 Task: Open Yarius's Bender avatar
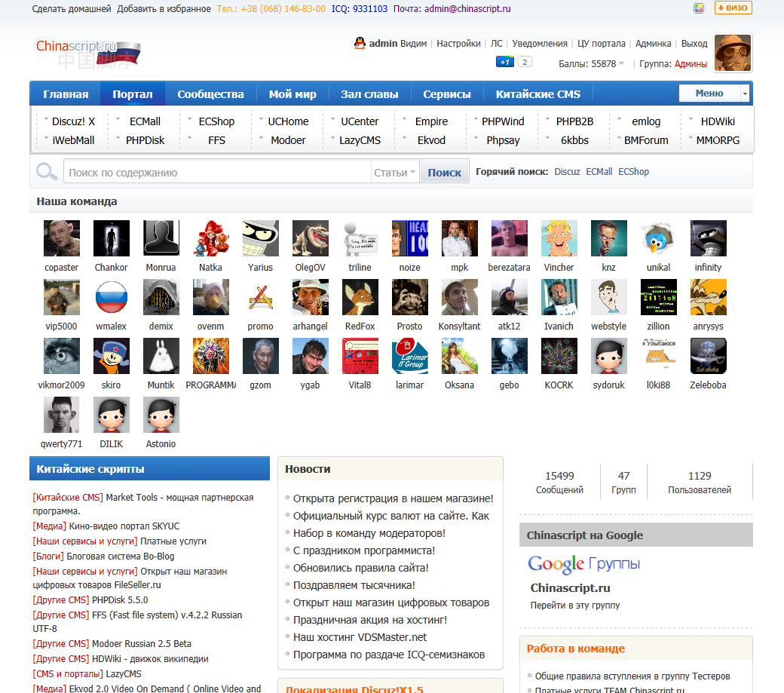(x=261, y=238)
